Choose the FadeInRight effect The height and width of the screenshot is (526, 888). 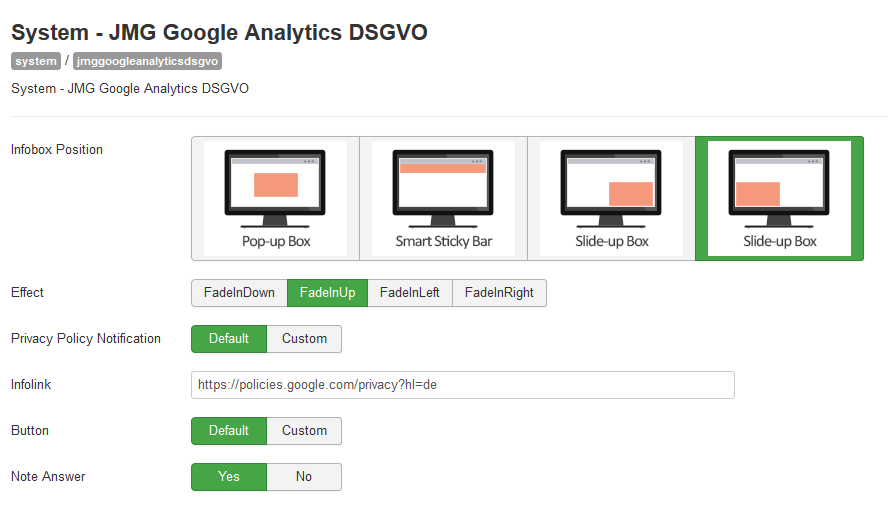tap(499, 293)
